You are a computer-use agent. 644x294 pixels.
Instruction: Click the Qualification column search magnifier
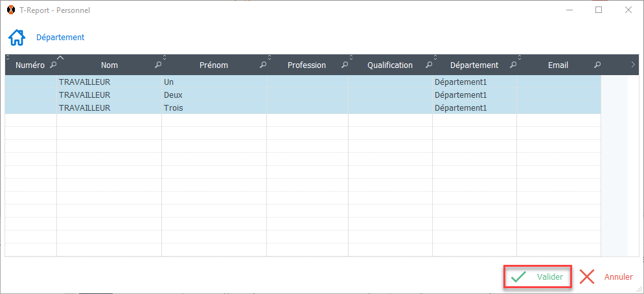[428, 65]
